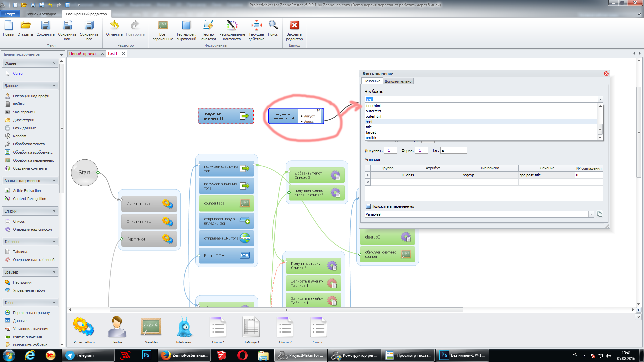Open the Тестер Javascript tool
This screenshot has height=362, width=644.
tap(208, 25)
